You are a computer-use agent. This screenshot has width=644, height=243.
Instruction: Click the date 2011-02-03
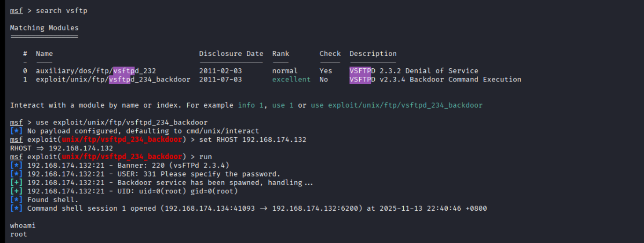[221, 71]
